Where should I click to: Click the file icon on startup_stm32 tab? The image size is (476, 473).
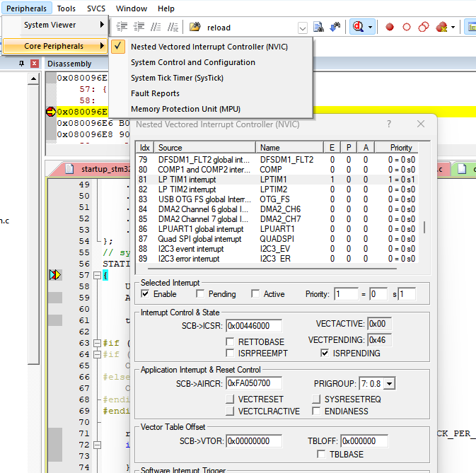coord(69,169)
